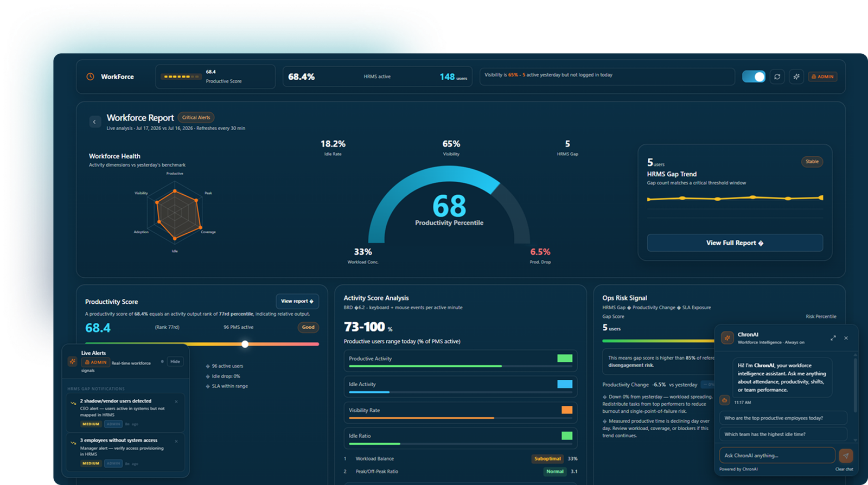This screenshot has height=485, width=868.
Task: Click the '33%' Workload Conc. value
Action: click(363, 252)
